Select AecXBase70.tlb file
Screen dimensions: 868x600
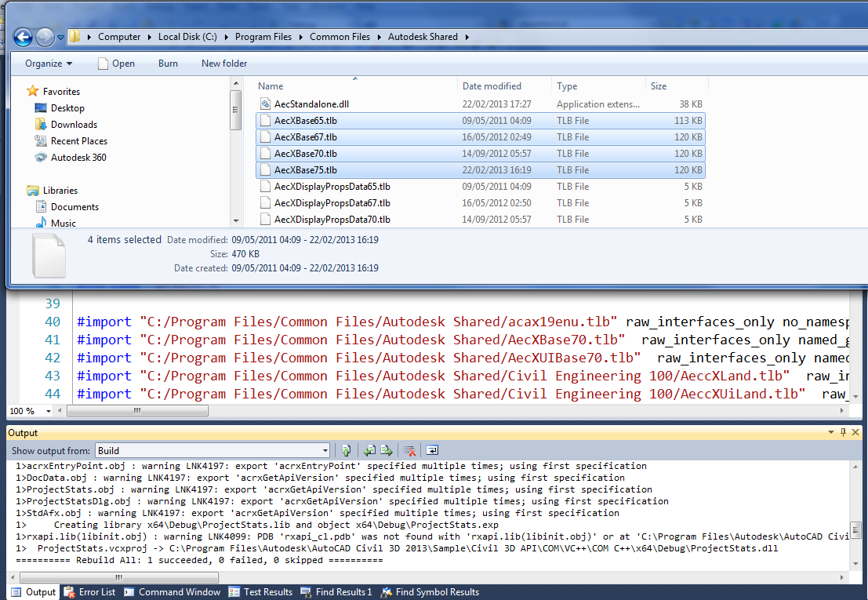(x=481, y=153)
